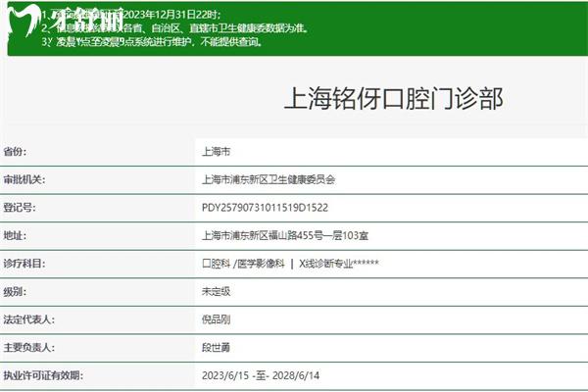The height and width of the screenshot is (392, 588).
Task: Click notice line about 系统进行维护
Action: coord(152,41)
